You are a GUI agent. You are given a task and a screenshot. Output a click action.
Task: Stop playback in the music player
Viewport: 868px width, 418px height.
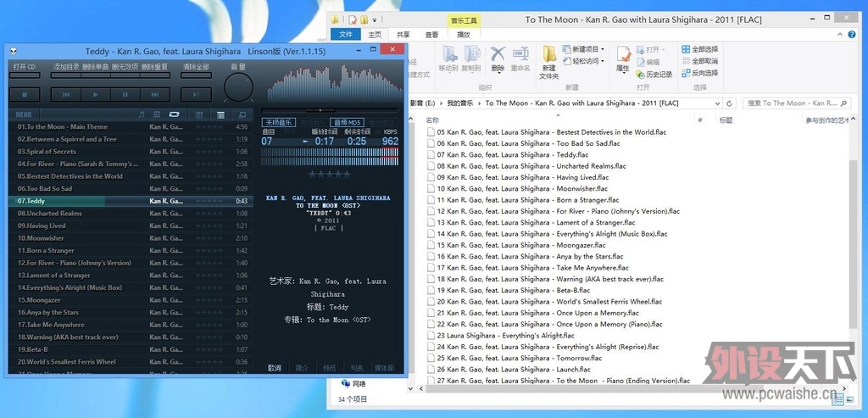[x=25, y=95]
